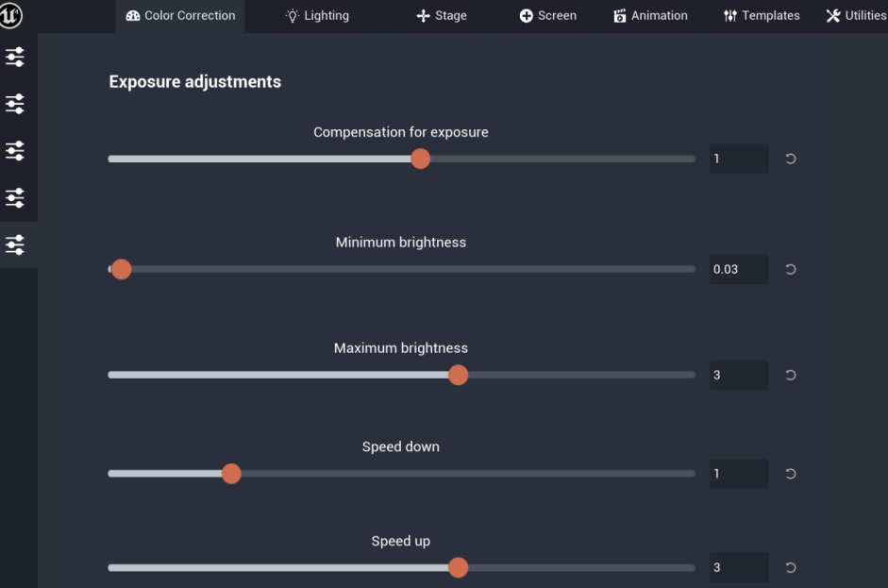Click the Minimum brightness slider handle
888x588 pixels.
[x=121, y=270]
